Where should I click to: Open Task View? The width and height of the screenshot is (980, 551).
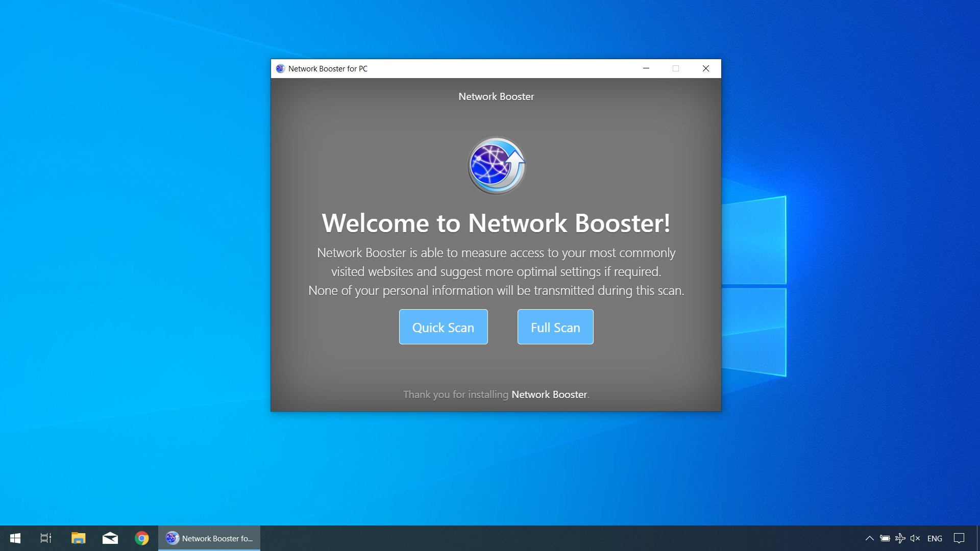point(45,538)
